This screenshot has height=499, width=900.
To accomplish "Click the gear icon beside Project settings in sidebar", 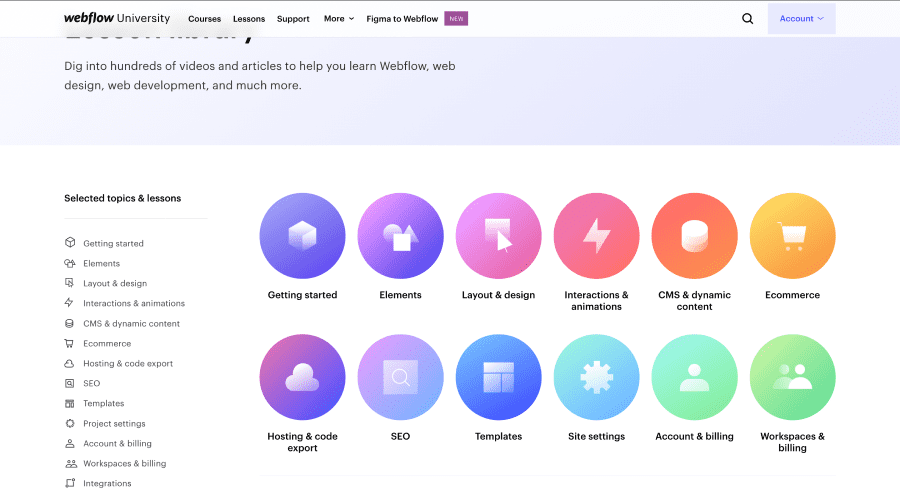I will click(x=70, y=423).
